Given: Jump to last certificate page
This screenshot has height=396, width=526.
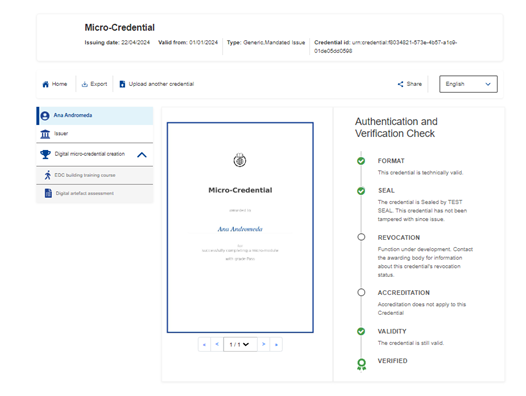Looking at the screenshot, I should tap(276, 344).
